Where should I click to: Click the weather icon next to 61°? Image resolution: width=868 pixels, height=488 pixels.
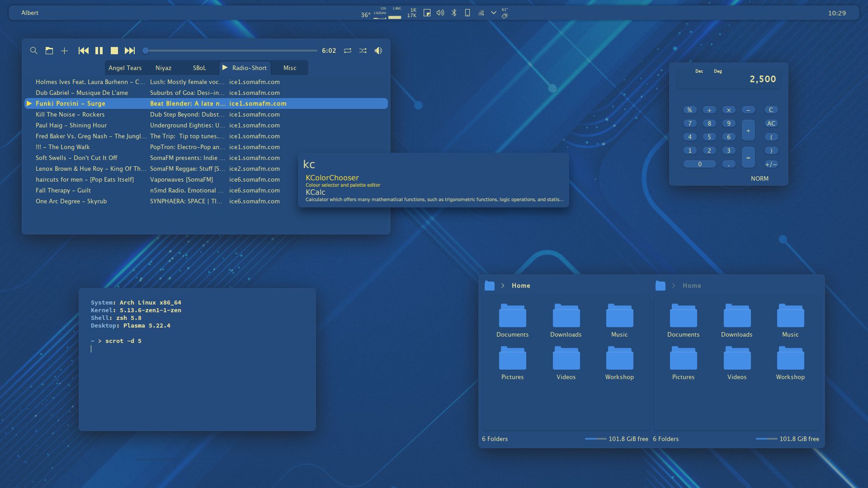[505, 14]
